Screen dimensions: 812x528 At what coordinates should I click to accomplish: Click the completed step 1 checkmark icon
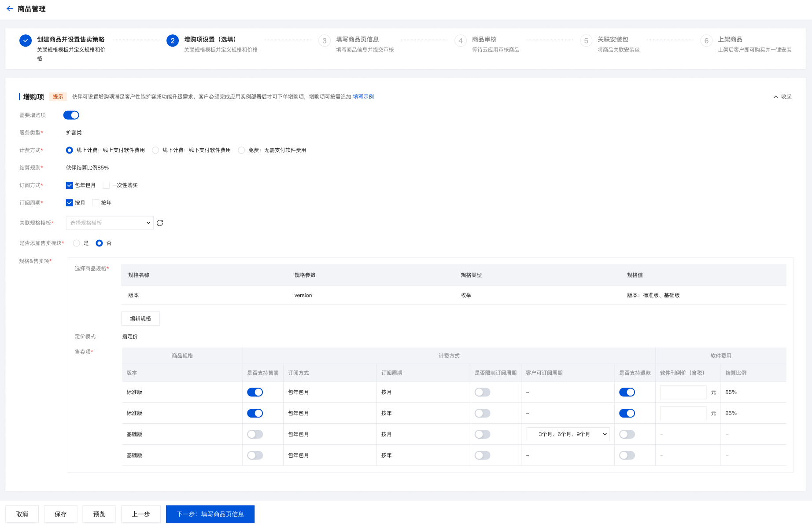coord(26,40)
